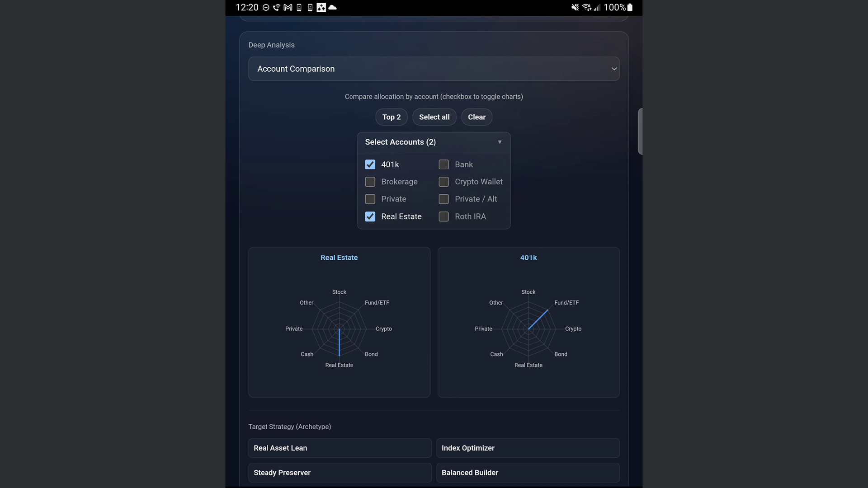Check the Crypto Wallet checkbox
The image size is (868, 488).
coord(444,182)
